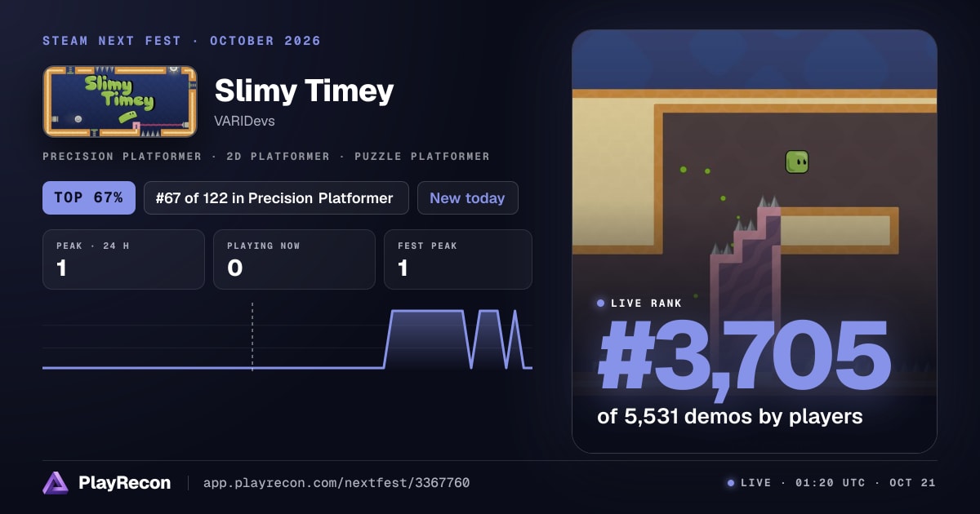
Task: Click the New today badge
Action: (x=467, y=197)
